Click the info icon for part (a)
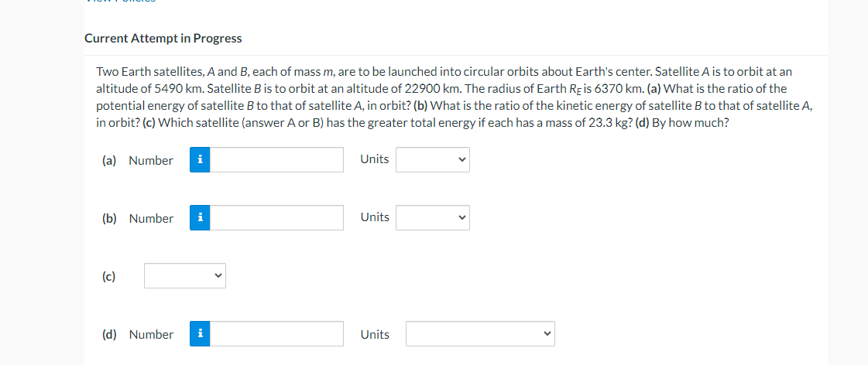 [200, 160]
